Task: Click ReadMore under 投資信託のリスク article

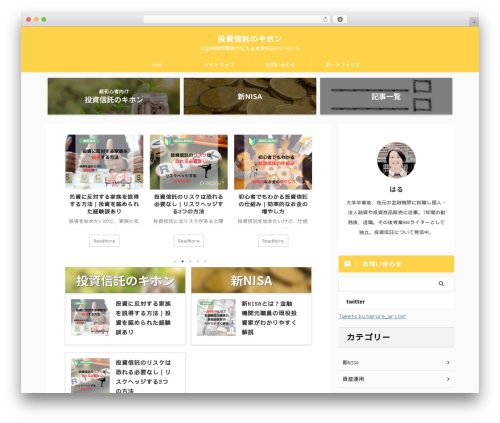Action: [189, 241]
